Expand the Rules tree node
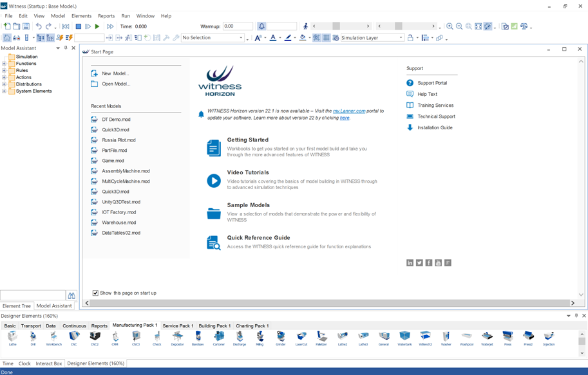The width and height of the screenshot is (588, 375). (x=4, y=70)
